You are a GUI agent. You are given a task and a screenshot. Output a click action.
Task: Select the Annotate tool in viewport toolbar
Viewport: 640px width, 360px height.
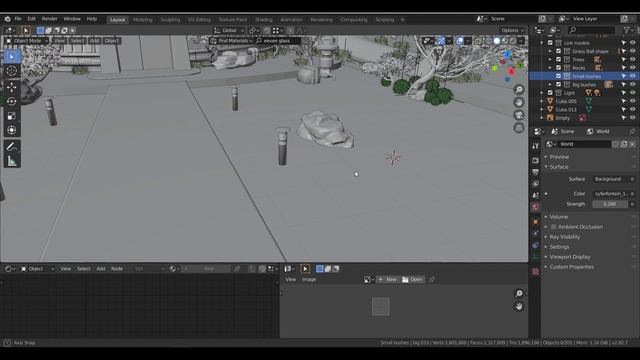11,147
